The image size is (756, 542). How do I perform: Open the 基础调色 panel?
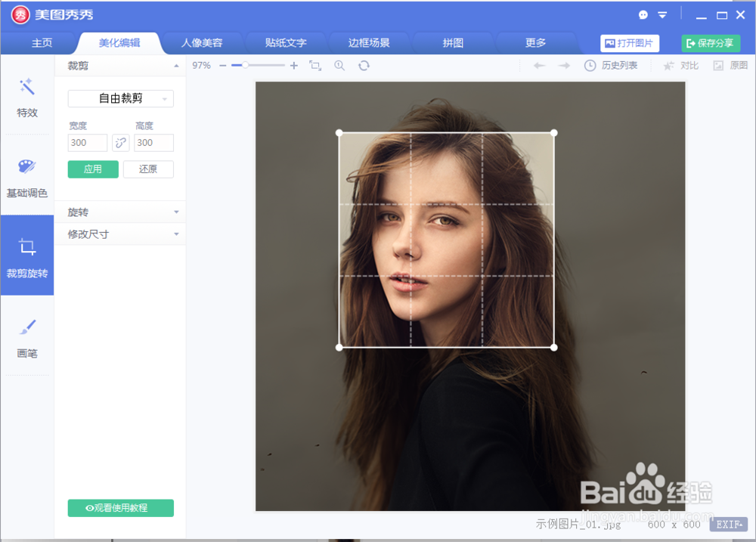coord(27,181)
